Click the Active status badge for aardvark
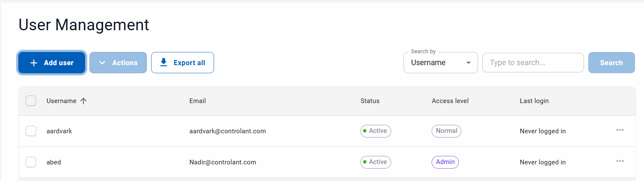Viewport: 644px width, 181px height. point(375,131)
